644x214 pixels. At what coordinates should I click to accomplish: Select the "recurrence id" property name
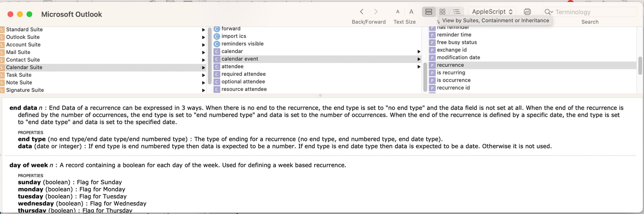(x=453, y=88)
